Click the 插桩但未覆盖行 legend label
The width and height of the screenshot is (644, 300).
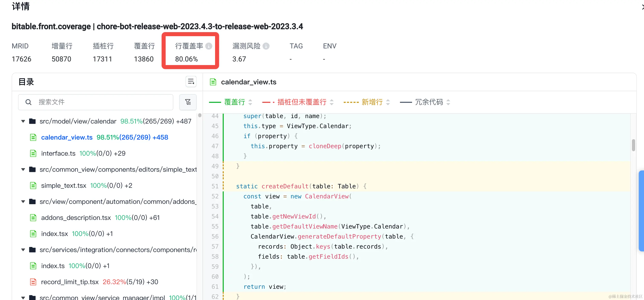(x=302, y=102)
